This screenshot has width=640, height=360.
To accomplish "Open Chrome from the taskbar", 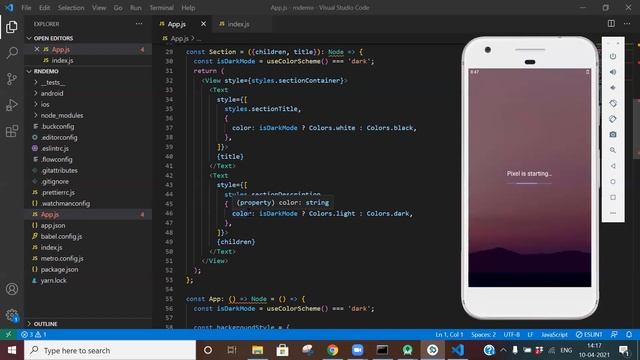I will click(x=332, y=350).
